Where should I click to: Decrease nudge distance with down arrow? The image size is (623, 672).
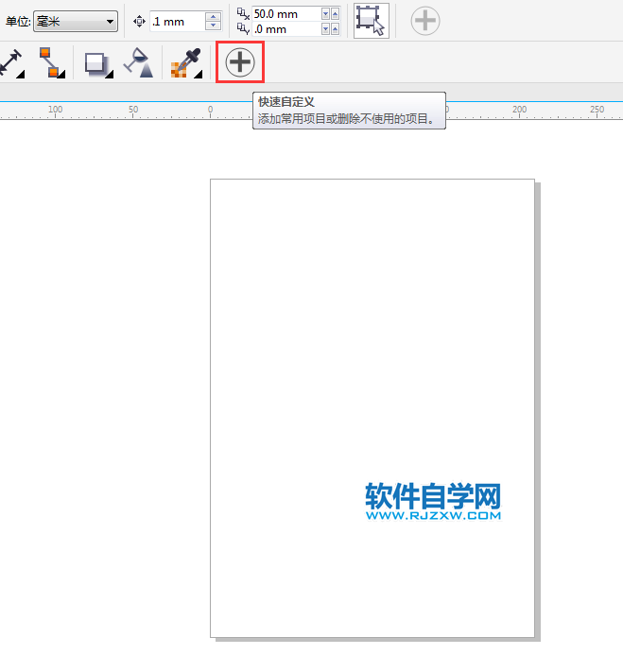(x=213, y=26)
